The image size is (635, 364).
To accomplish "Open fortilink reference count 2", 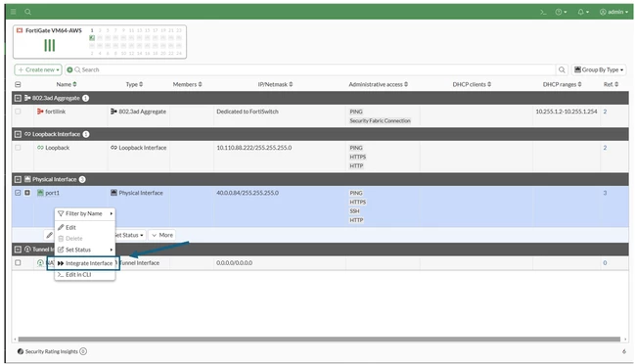I will pyautogui.click(x=605, y=112).
